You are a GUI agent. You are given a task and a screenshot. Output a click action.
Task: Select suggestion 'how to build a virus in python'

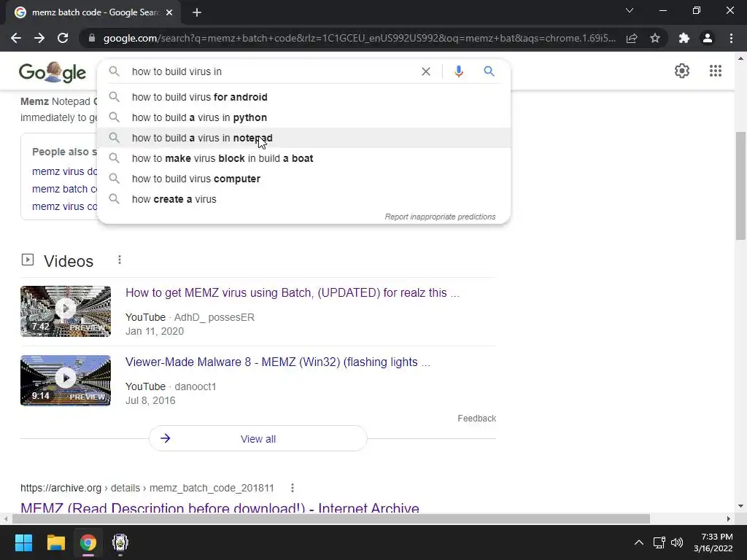click(303, 117)
